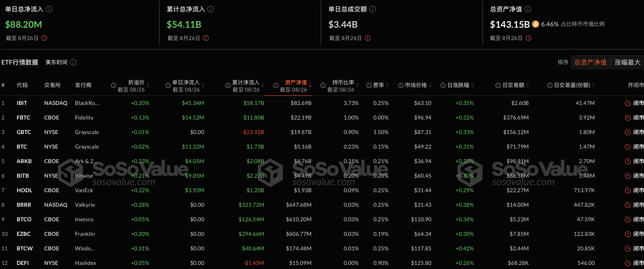Viewport: 644px width, 269px height.
Task: Click info icon before 日涨跌幅 column header
Action: (443, 85)
